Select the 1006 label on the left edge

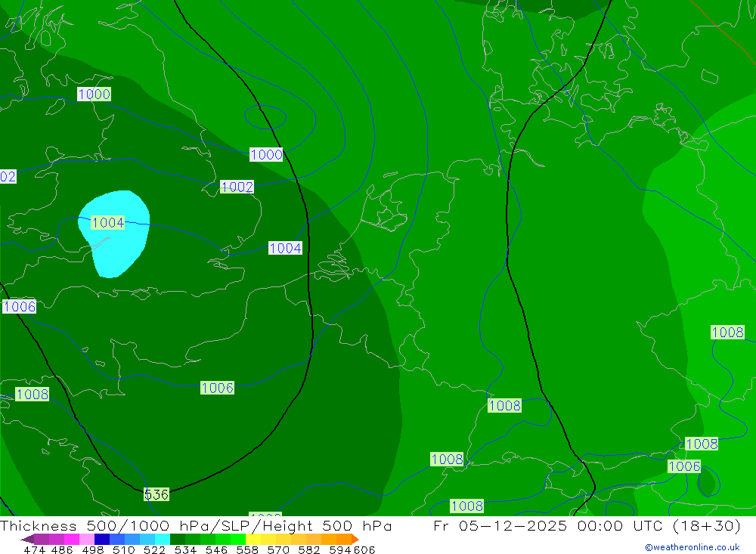click(x=19, y=306)
